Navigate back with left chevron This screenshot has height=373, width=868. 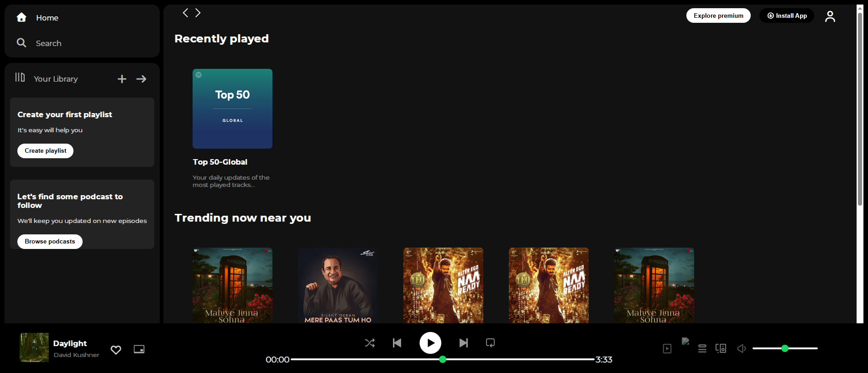pos(185,13)
